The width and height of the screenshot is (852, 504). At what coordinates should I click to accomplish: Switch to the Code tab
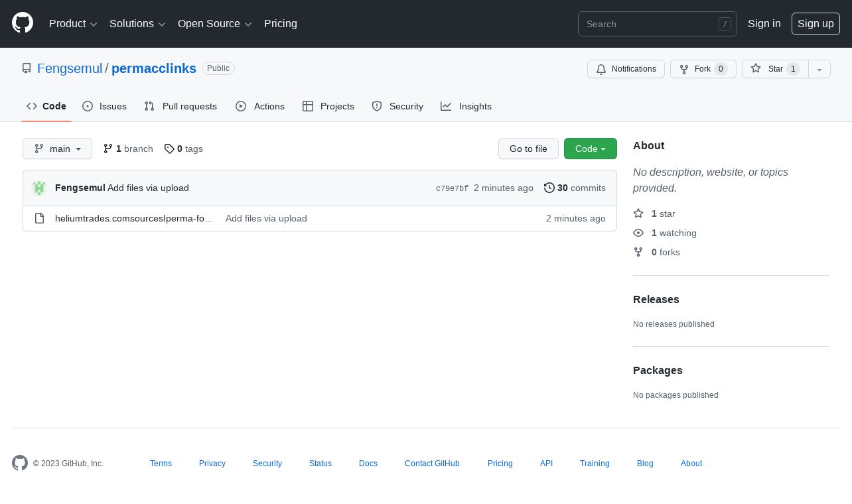(x=46, y=106)
